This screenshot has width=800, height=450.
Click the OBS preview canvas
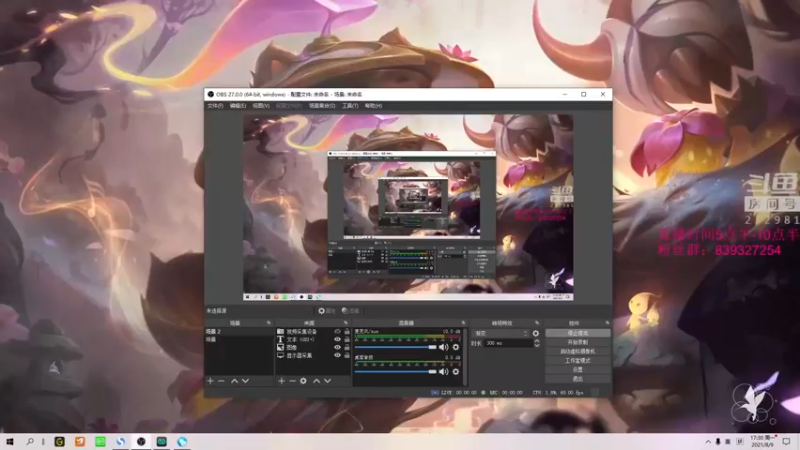408,207
